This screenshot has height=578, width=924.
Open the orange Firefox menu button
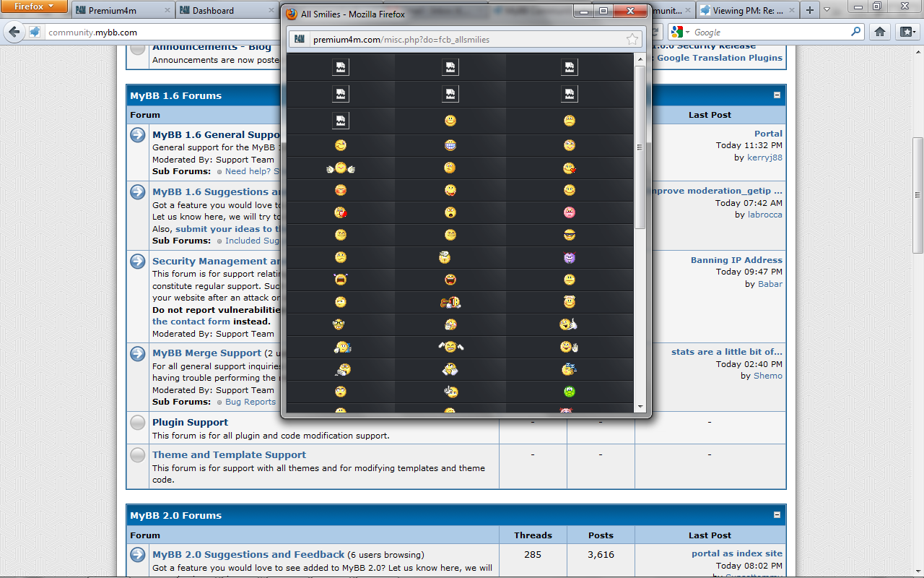tap(34, 7)
